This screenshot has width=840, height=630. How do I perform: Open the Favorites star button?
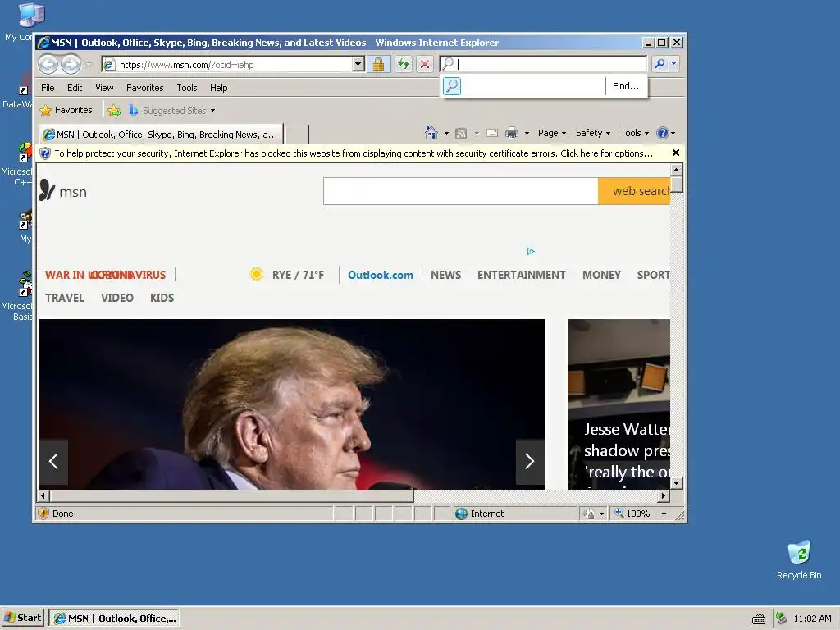tap(66, 111)
